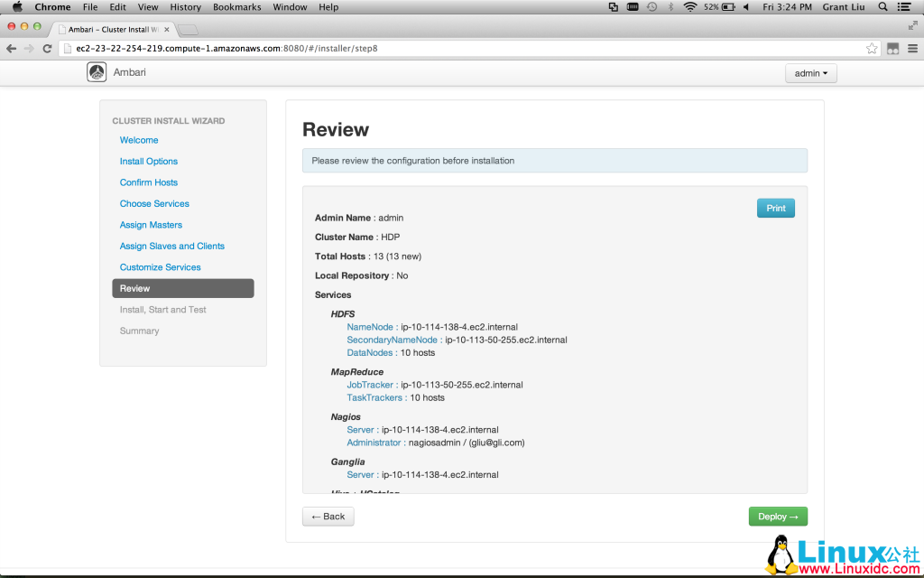Click the Back button below the review panel

(x=328, y=516)
